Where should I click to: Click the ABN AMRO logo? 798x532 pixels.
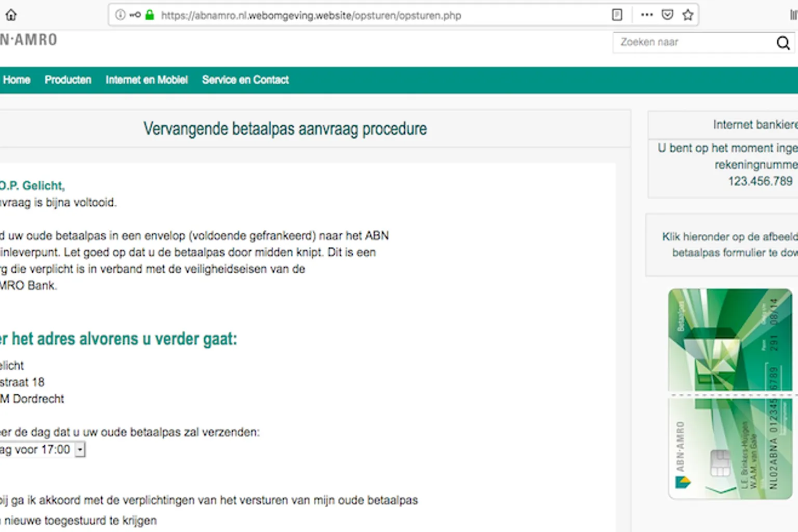29,40
